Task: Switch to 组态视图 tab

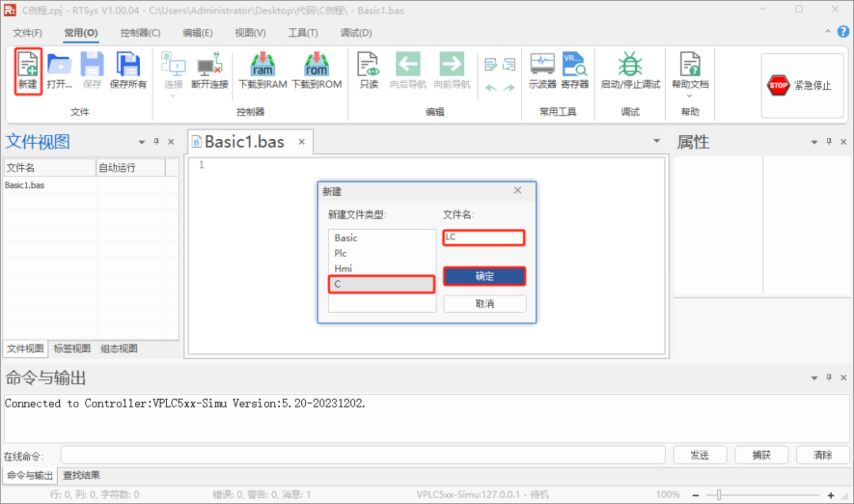Action: coord(119,348)
